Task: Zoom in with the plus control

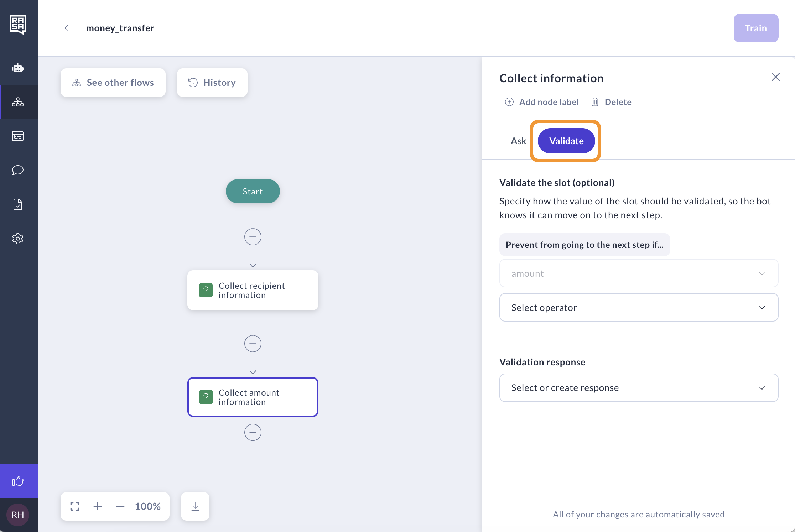Action: (98, 506)
